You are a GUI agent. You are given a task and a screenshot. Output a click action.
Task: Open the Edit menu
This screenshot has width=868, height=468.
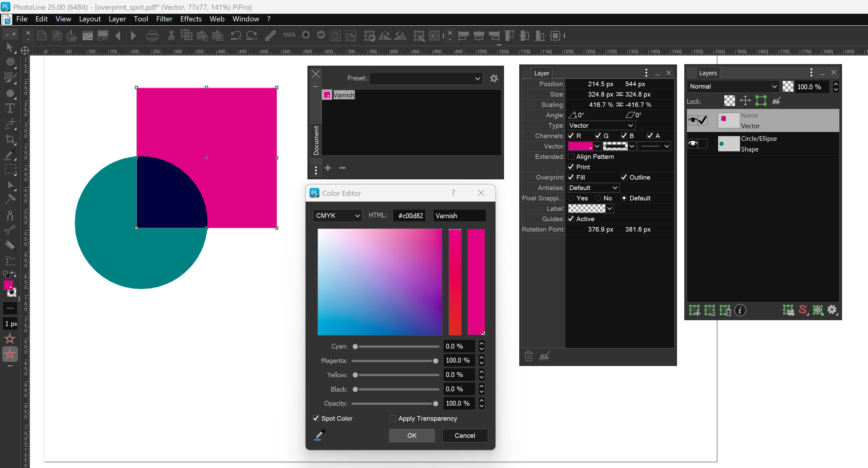tap(42, 19)
